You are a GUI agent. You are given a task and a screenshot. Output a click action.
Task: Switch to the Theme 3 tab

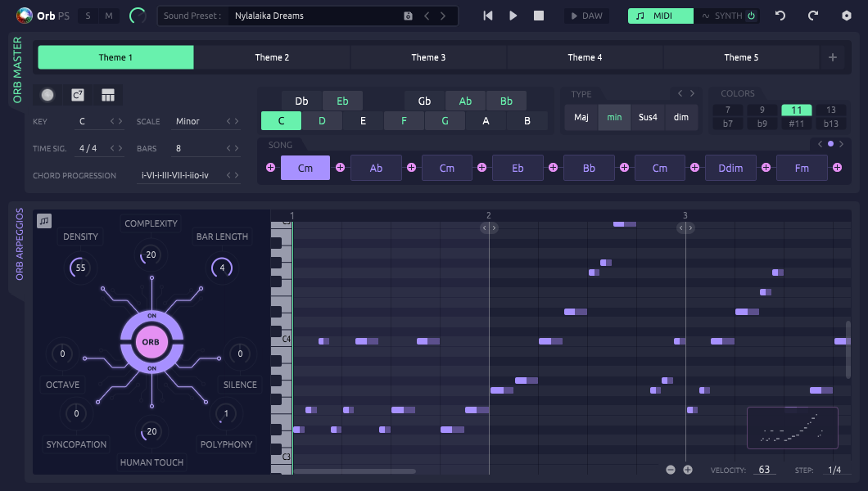428,57
